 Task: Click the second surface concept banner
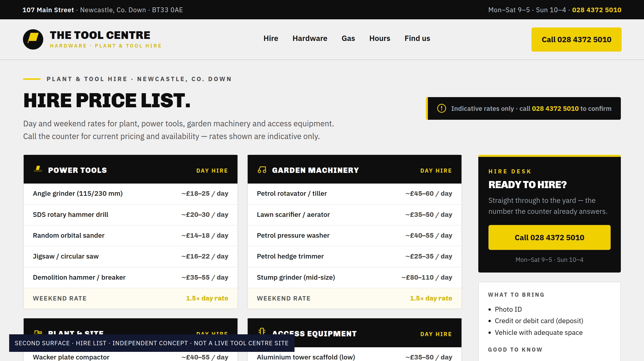[152, 343]
